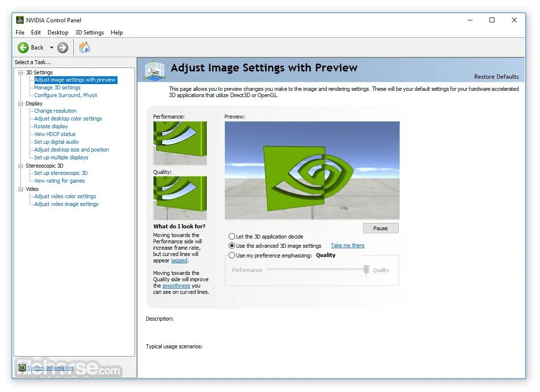Select Adjust video image settings
Image resolution: width=540 pixels, height=392 pixels.
coord(66,204)
